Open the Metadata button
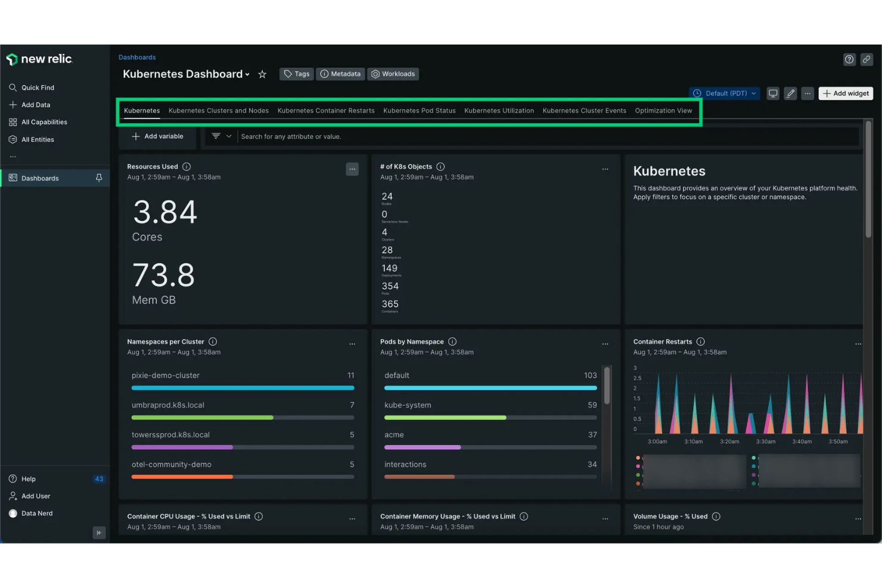The image size is (882, 588). click(340, 74)
